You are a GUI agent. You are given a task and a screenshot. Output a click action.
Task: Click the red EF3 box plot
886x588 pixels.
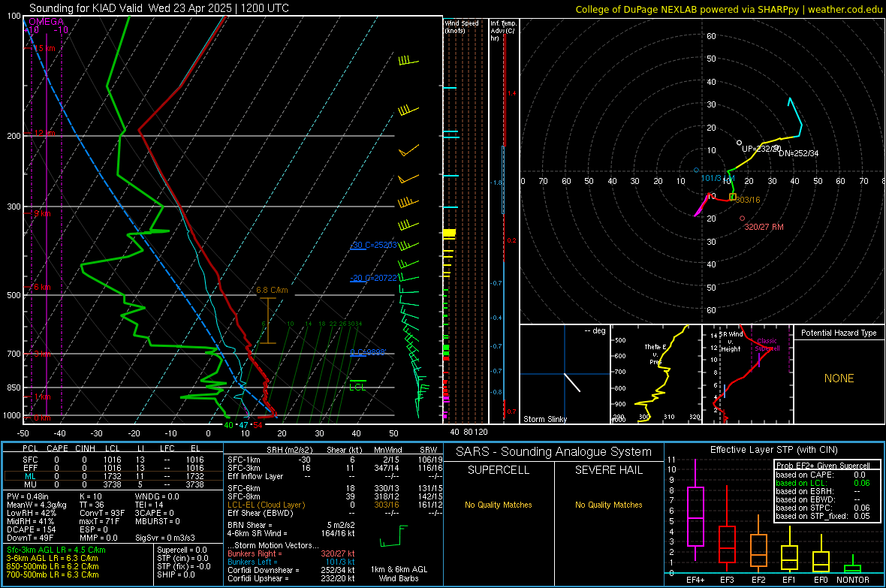pos(727,529)
